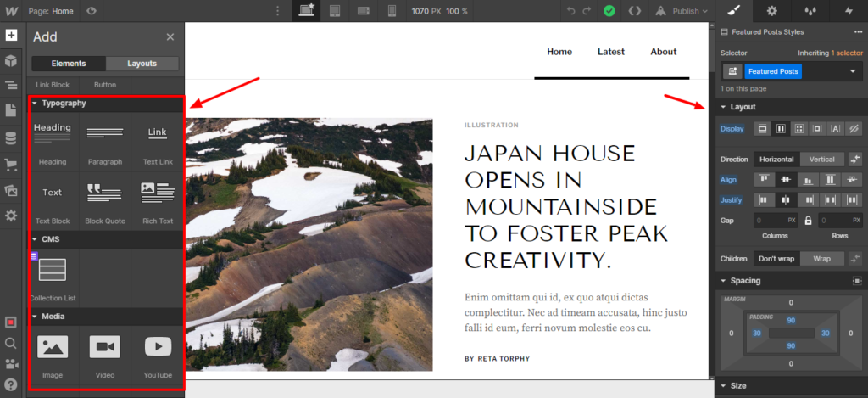Open the CMS Collections panel icon

point(11,137)
